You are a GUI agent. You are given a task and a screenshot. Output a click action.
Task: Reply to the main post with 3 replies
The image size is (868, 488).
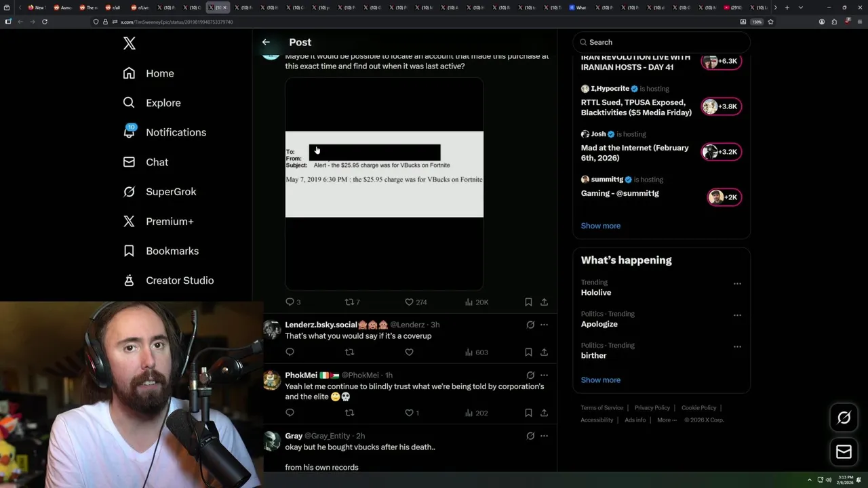point(293,302)
